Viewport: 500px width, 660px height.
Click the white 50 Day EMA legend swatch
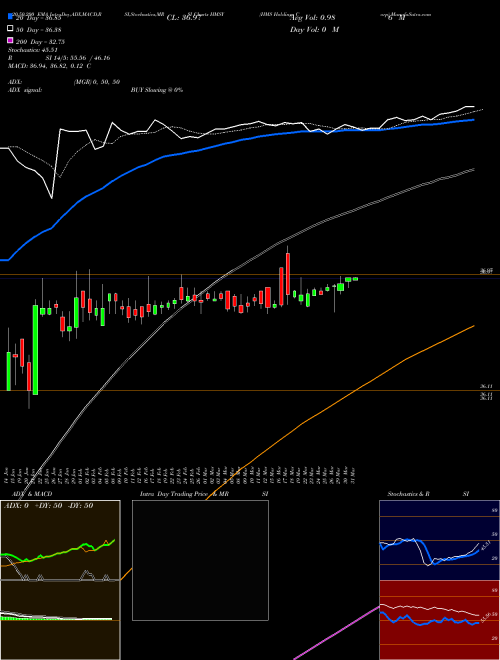click(10, 29)
